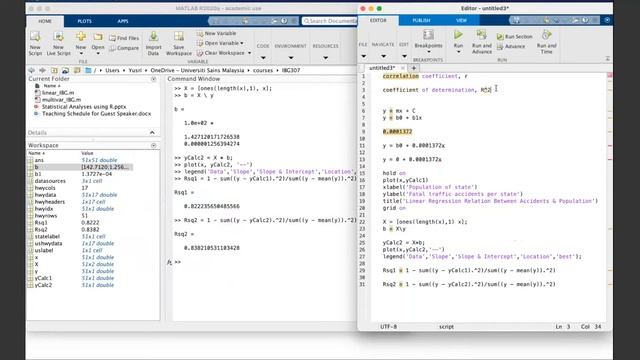Click the browse for folder icon
The image size is (640, 360).
[65, 70]
